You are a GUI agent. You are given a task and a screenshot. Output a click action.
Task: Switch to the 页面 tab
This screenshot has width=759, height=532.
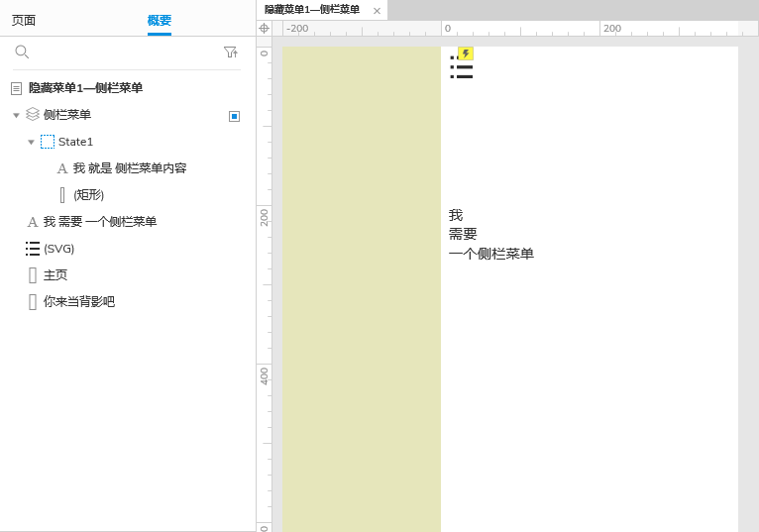pyautogui.click(x=24, y=21)
